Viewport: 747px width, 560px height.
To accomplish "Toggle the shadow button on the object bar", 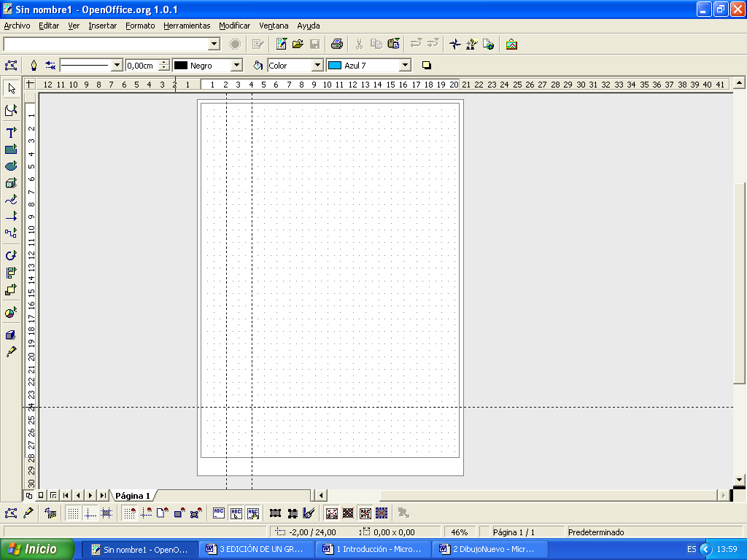I will tap(427, 66).
